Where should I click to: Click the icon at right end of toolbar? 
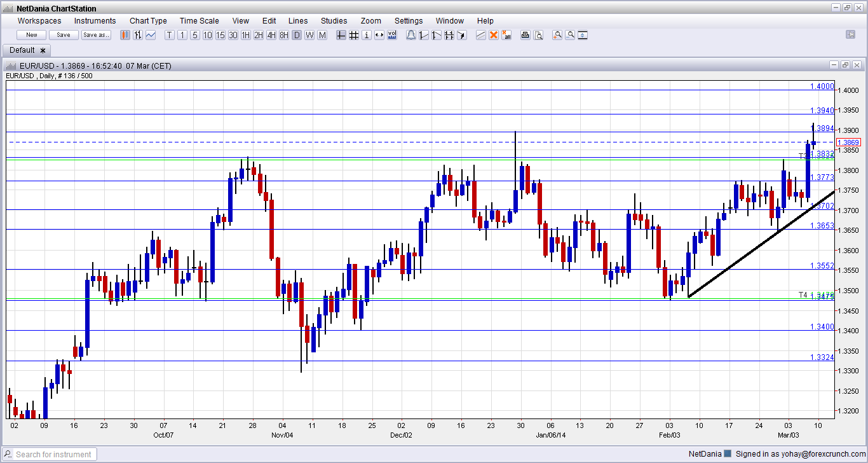[851, 34]
